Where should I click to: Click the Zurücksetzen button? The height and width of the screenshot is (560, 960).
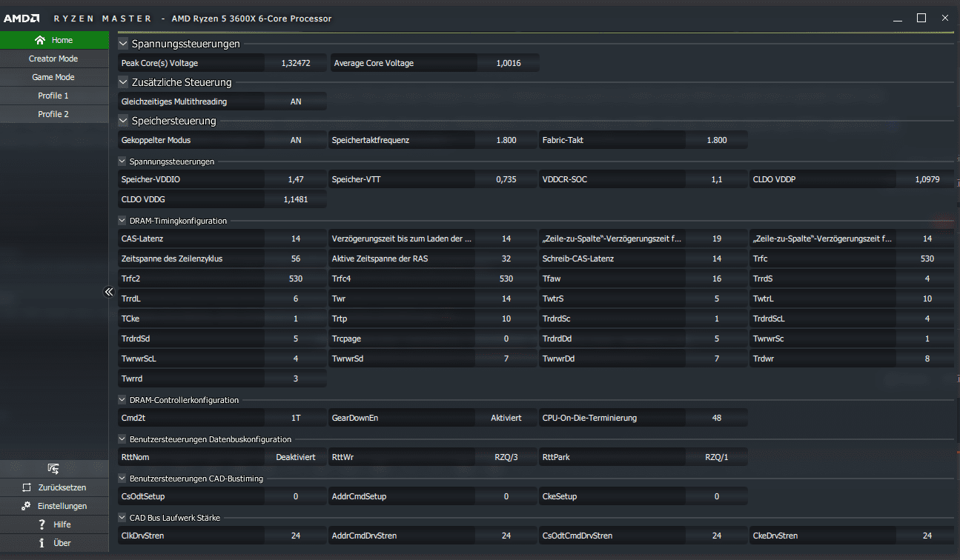tap(54, 488)
